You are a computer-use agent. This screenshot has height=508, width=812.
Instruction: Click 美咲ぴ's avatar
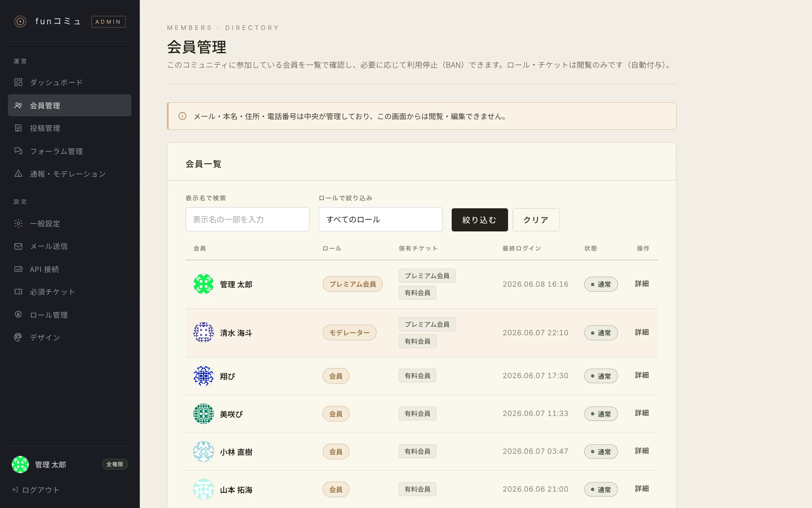(203, 413)
